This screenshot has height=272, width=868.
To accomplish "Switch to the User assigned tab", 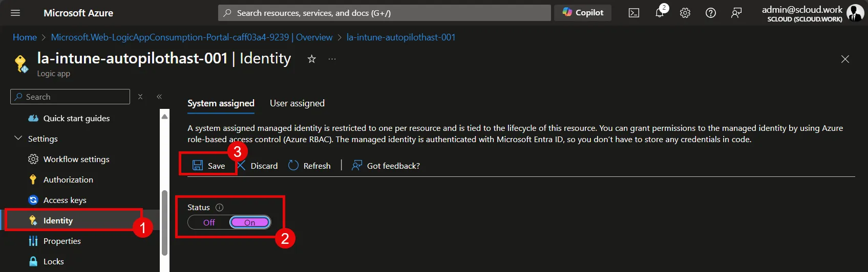I will tap(297, 103).
